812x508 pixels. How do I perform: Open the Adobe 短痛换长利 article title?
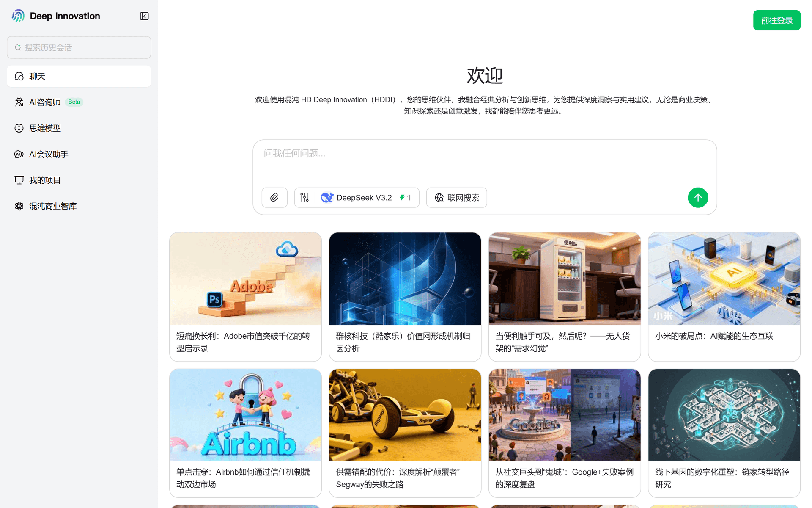243,342
